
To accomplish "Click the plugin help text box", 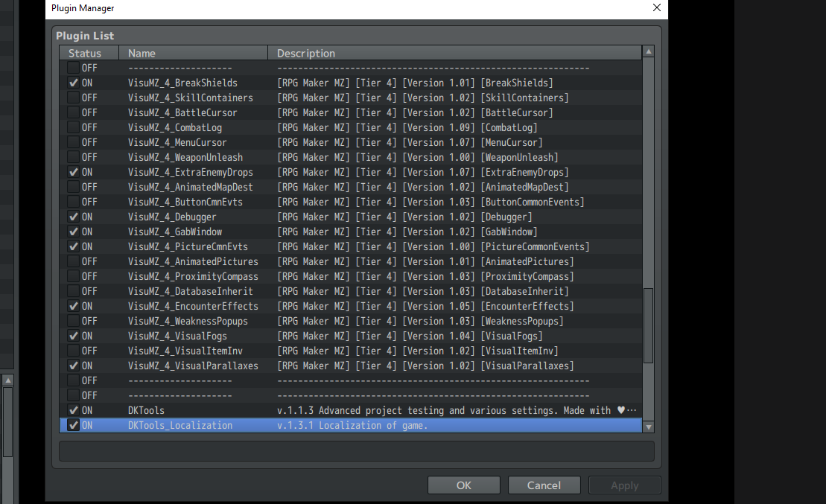I will click(x=357, y=451).
